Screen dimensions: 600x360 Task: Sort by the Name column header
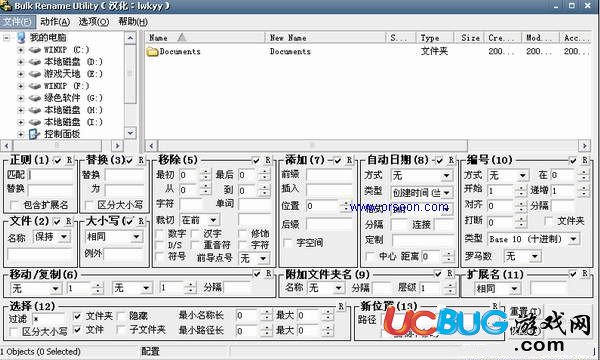(205, 37)
